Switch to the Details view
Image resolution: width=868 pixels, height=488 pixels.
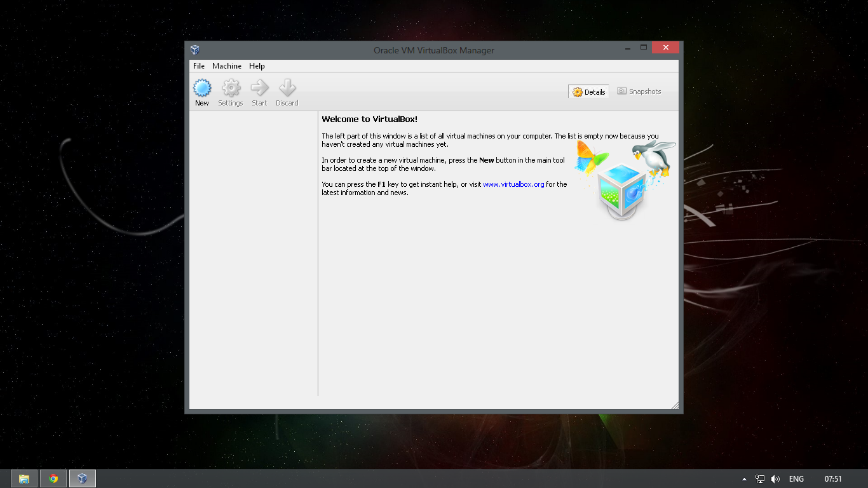588,91
